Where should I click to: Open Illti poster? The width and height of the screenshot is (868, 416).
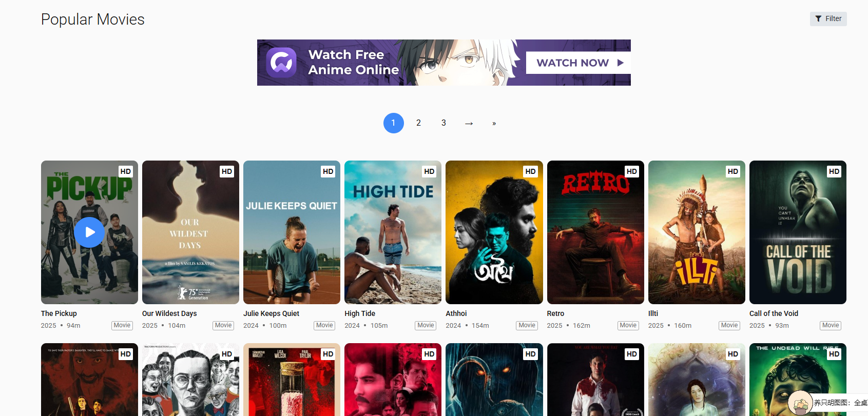pyautogui.click(x=697, y=232)
